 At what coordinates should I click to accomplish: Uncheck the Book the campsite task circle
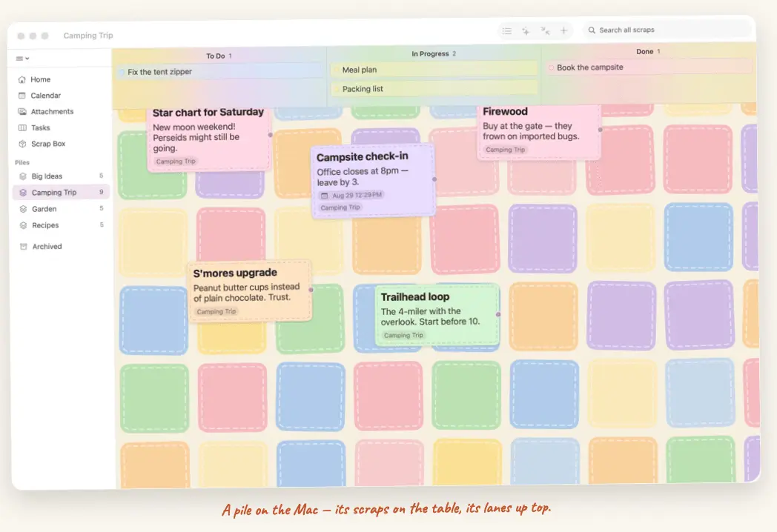[x=551, y=67]
